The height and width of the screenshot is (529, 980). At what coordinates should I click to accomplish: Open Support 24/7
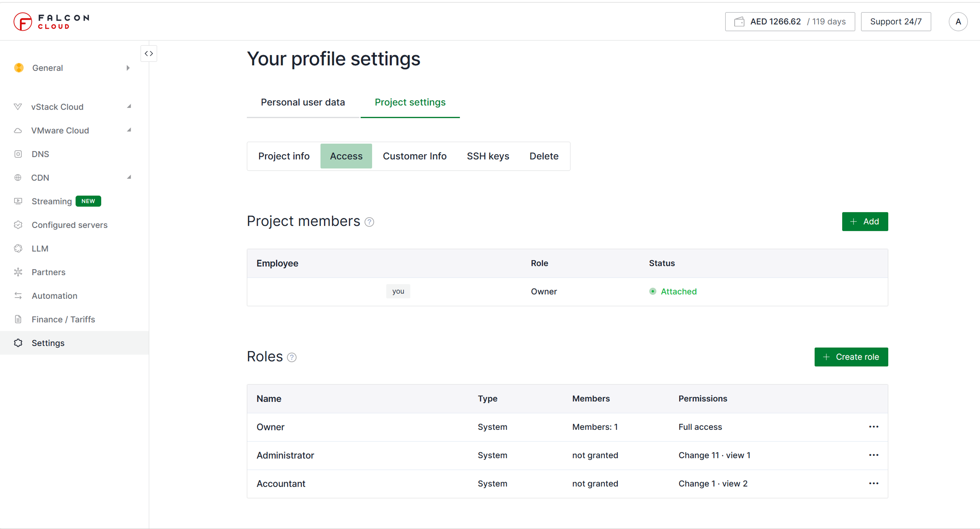point(896,22)
